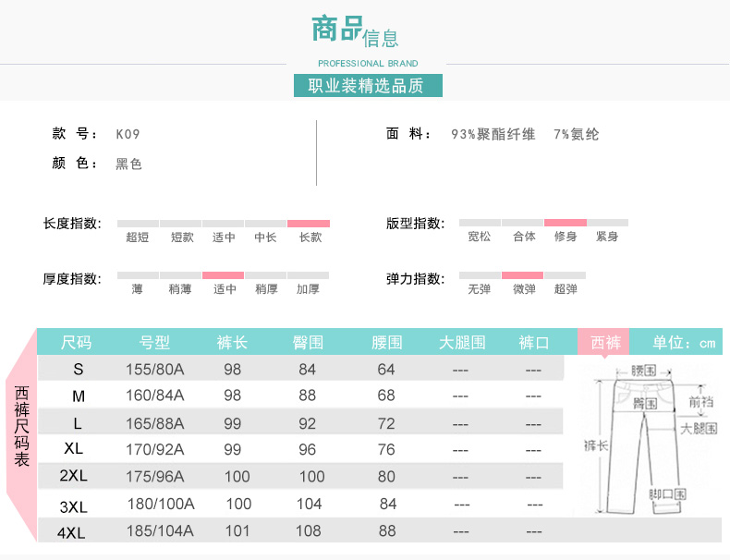Select the S size row label
This screenshot has height=560, width=730.
(78, 369)
